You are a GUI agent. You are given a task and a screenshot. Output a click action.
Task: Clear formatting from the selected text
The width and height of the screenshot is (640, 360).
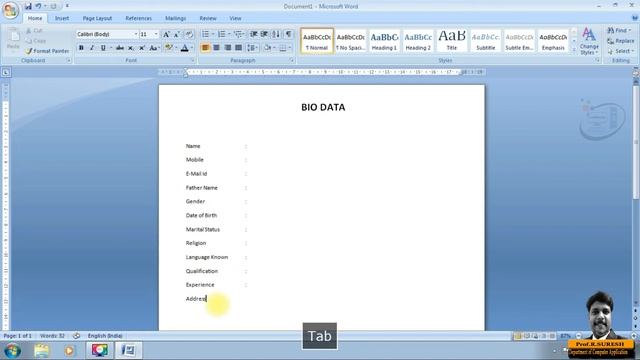[189, 34]
